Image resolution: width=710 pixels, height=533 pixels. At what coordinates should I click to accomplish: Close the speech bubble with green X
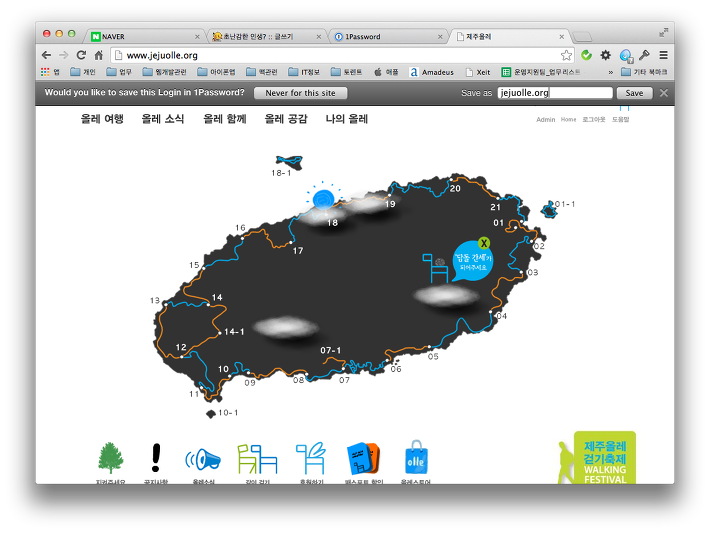coord(484,243)
